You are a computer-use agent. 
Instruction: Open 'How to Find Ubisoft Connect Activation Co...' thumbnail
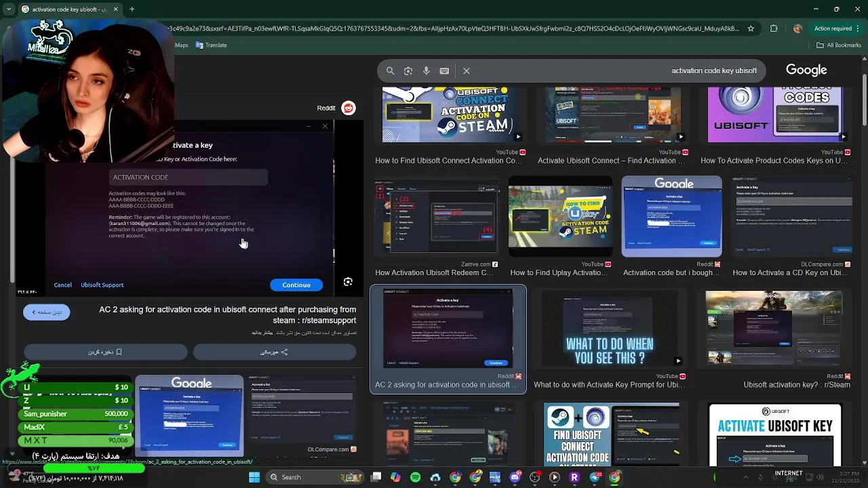451,115
